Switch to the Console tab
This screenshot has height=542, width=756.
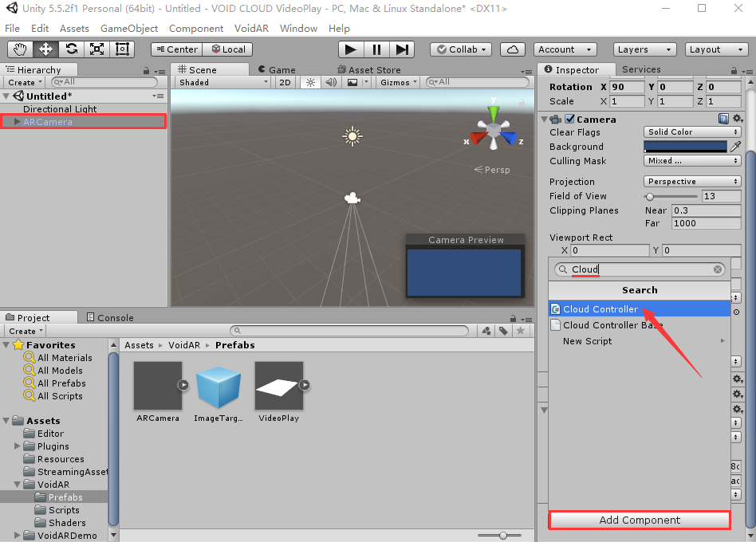110,317
